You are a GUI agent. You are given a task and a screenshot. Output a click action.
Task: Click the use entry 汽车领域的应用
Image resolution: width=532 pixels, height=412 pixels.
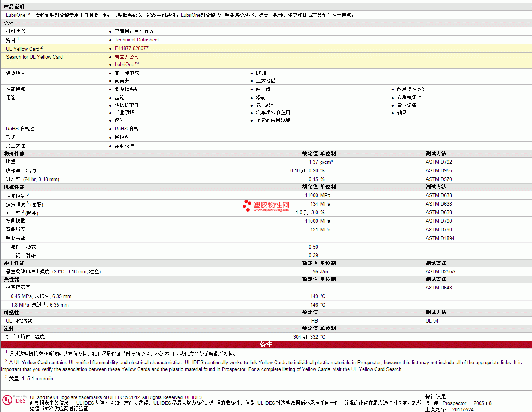(x=274, y=113)
